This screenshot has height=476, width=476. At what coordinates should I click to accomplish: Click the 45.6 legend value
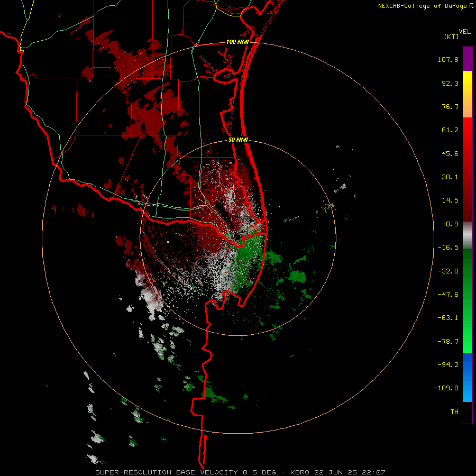click(450, 153)
